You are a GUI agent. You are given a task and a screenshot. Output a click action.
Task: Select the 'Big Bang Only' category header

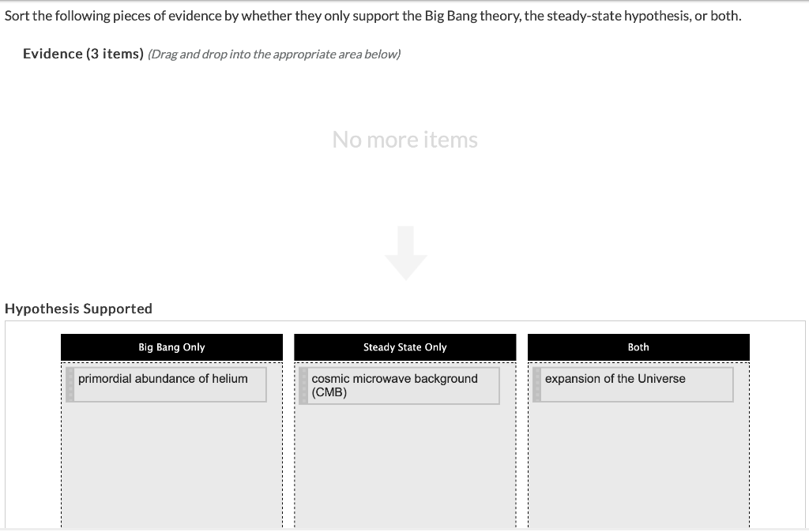coord(171,347)
